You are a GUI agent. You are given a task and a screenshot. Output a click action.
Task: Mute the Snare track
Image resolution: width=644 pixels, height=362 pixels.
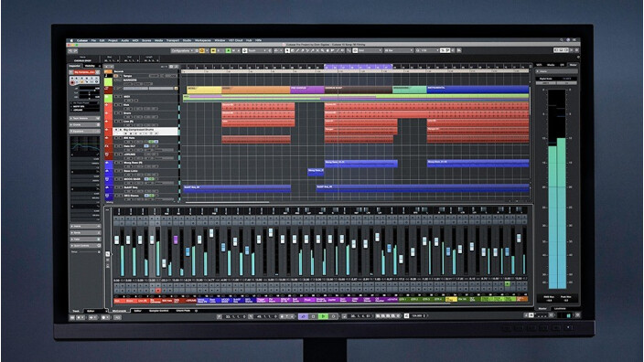pyautogui.click(x=116, y=113)
